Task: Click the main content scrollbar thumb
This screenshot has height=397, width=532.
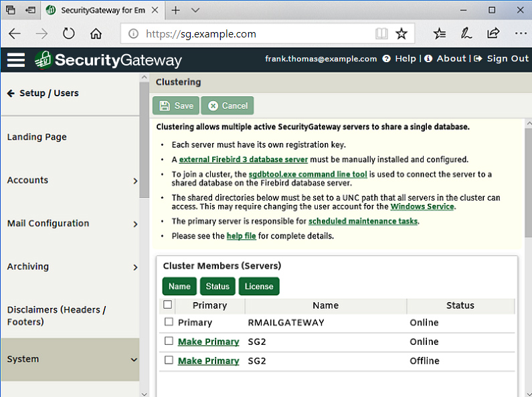Action: click(x=528, y=182)
